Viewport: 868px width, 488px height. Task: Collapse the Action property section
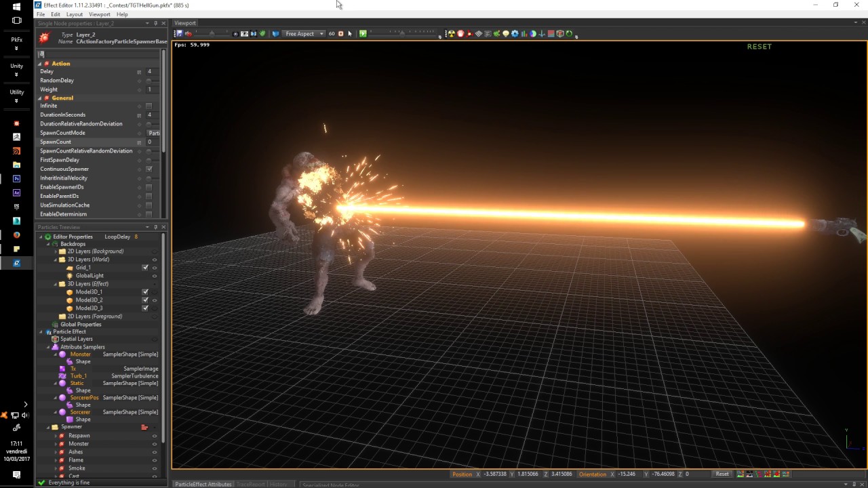tap(40, 64)
